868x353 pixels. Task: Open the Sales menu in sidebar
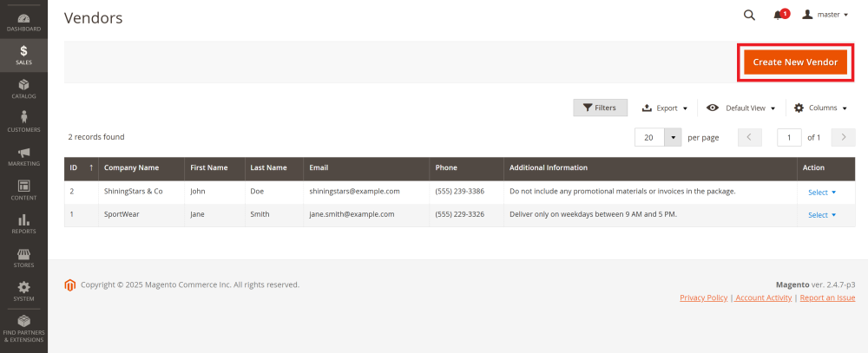[x=23, y=56]
